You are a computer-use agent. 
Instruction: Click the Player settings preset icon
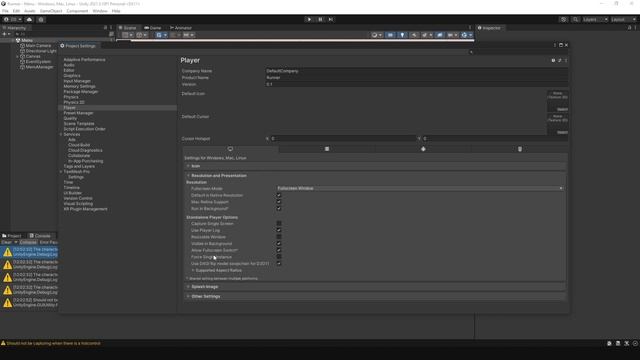[560, 60]
